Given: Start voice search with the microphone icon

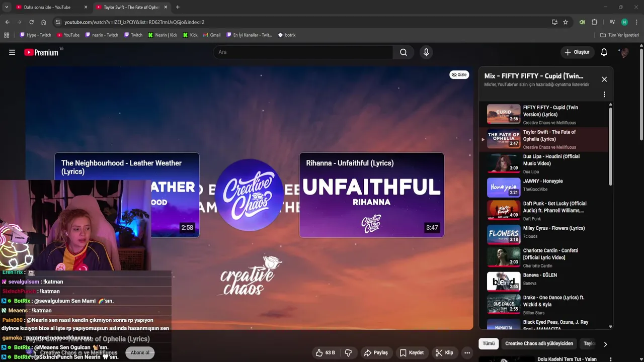Looking at the screenshot, I should 426,52.
